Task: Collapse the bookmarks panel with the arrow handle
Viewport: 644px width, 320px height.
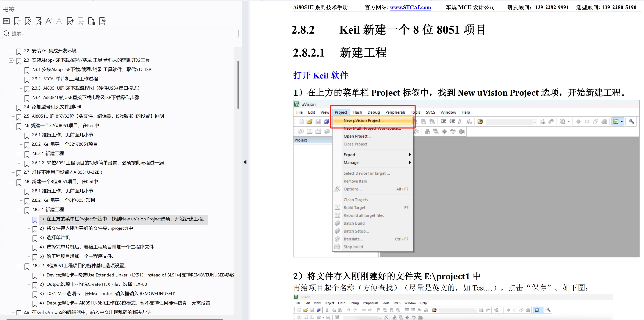Action: pos(245,162)
